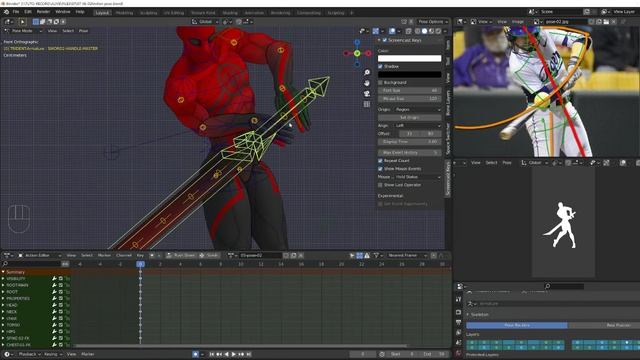640x360 pixels.
Task: Select the tweak cursor tool icon
Action: [x=22, y=22]
